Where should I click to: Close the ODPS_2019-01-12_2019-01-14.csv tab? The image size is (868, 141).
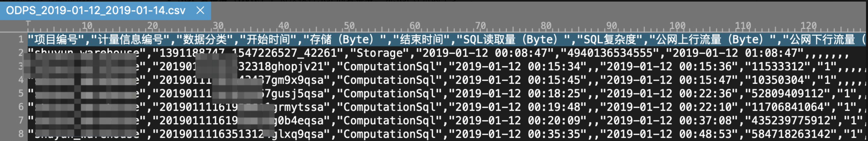pyautogui.click(x=200, y=10)
